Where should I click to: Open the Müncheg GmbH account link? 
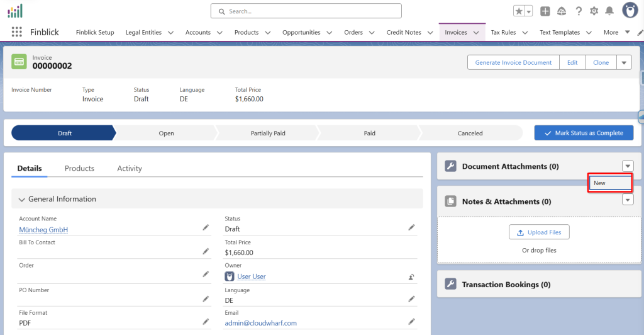pyautogui.click(x=43, y=230)
